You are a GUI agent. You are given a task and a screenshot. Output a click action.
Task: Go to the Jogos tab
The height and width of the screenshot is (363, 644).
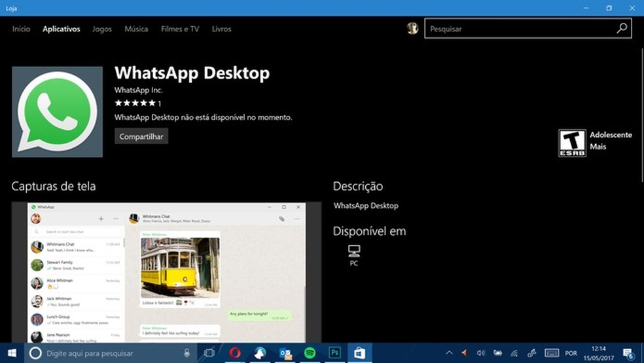pyautogui.click(x=102, y=29)
